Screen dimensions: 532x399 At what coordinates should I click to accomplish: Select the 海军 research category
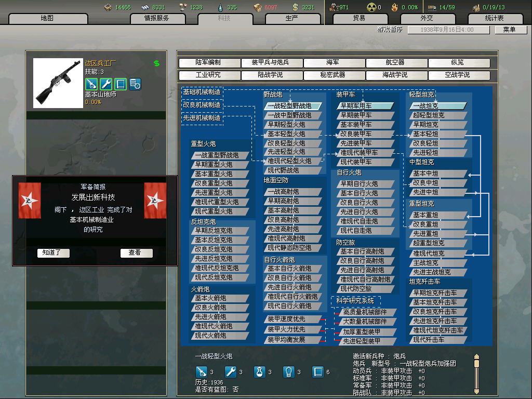[334, 63]
